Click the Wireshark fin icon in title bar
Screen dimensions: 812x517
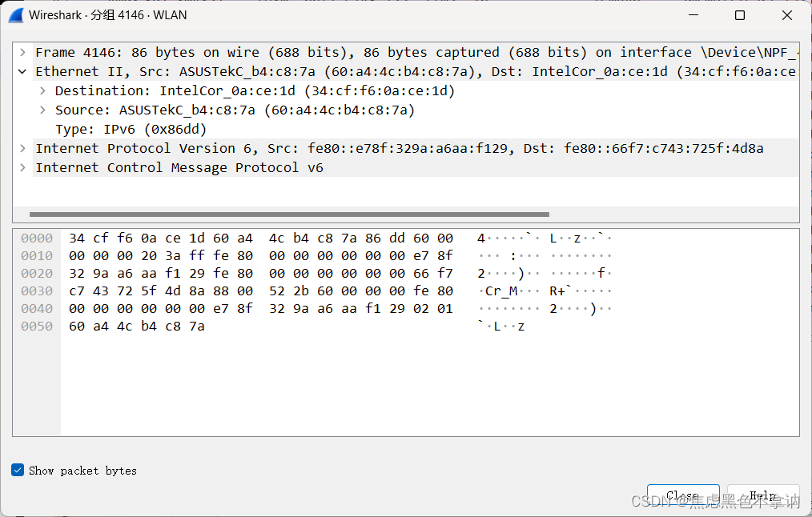point(14,14)
